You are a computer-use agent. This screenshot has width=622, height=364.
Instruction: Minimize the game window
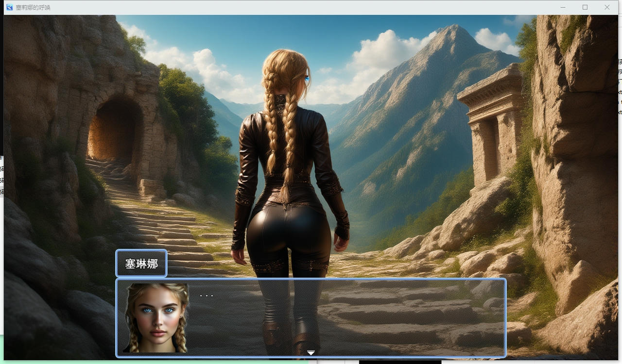(563, 7)
